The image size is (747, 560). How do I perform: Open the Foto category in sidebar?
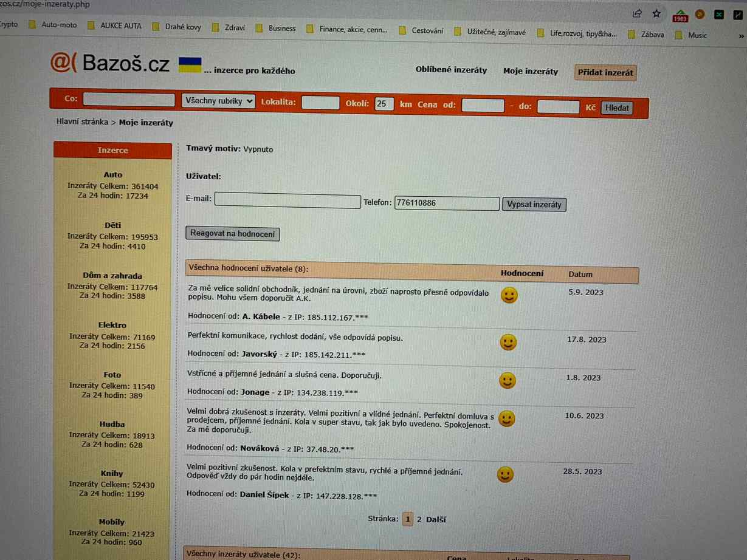pyautogui.click(x=112, y=375)
